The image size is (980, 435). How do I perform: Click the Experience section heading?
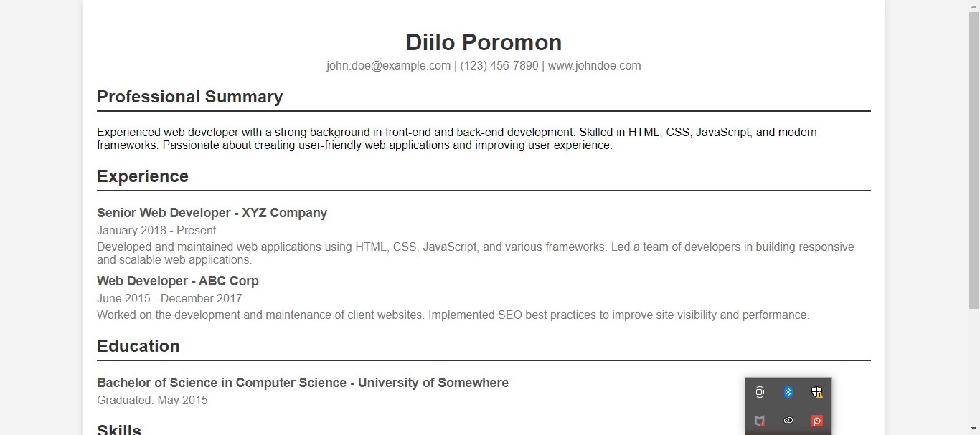(x=143, y=176)
